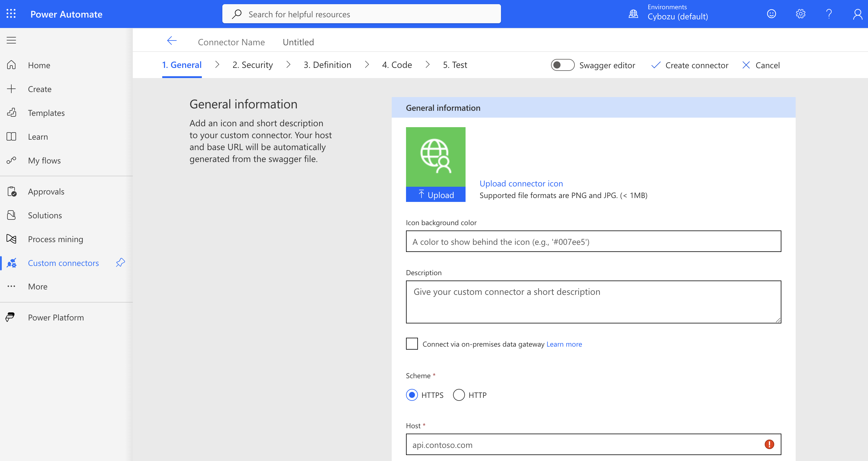Click the Host input field
The image size is (868, 461).
point(593,444)
